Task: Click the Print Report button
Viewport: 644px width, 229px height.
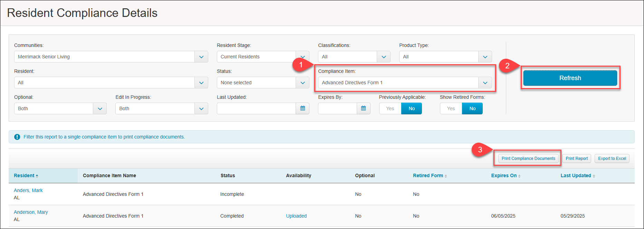Action: click(x=577, y=159)
